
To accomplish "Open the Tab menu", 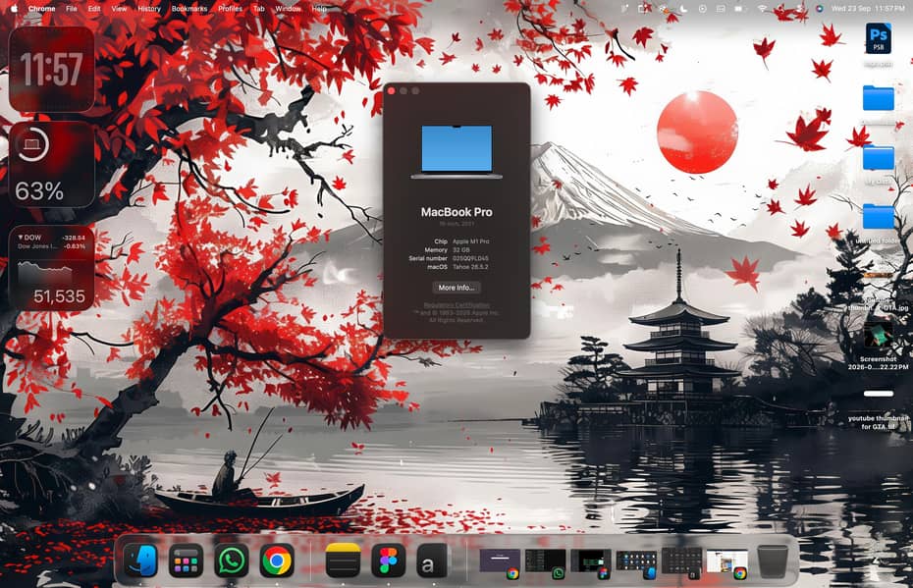I will (258, 9).
